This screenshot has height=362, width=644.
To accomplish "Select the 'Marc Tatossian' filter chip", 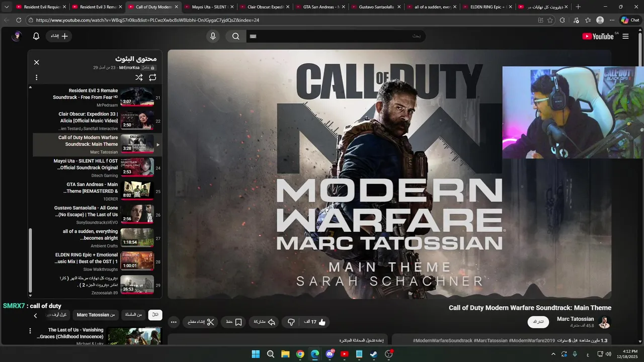I will click(96, 315).
